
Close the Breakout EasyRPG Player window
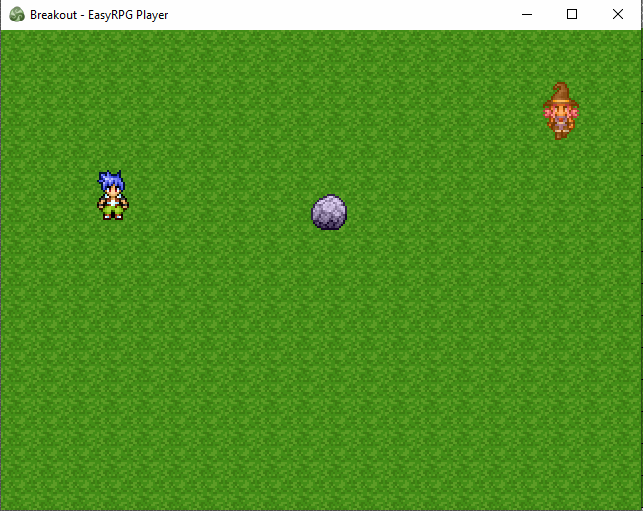click(x=618, y=14)
